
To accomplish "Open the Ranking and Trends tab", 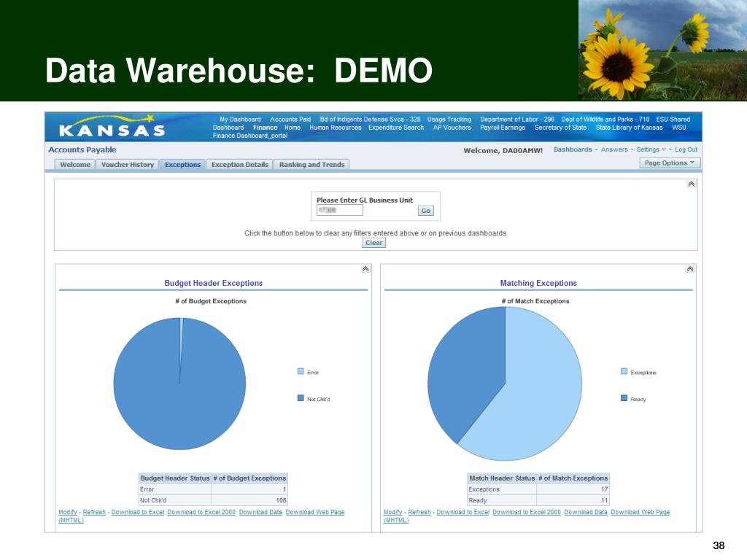I will coord(311,164).
